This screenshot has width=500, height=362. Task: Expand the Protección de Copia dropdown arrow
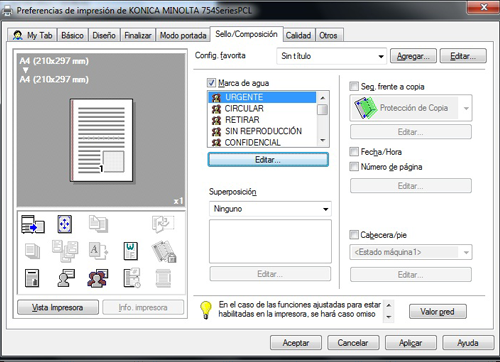(466, 108)
